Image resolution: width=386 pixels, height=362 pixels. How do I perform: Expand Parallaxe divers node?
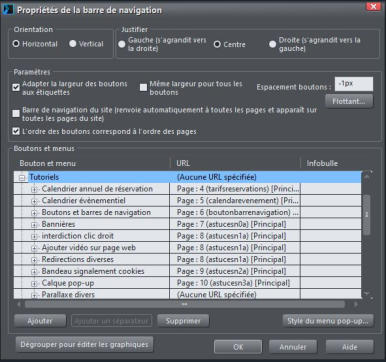[x=34, y=295]
